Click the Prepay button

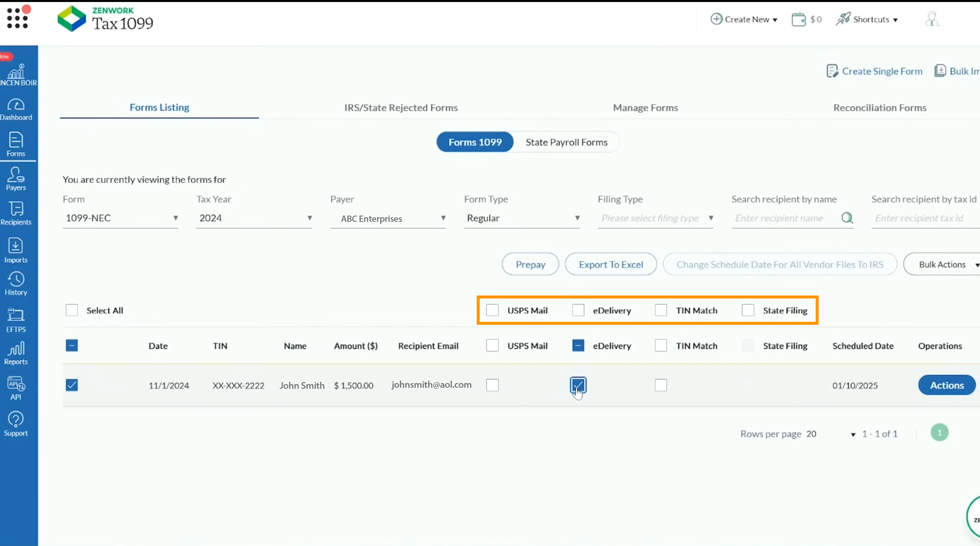click(531, 264)
